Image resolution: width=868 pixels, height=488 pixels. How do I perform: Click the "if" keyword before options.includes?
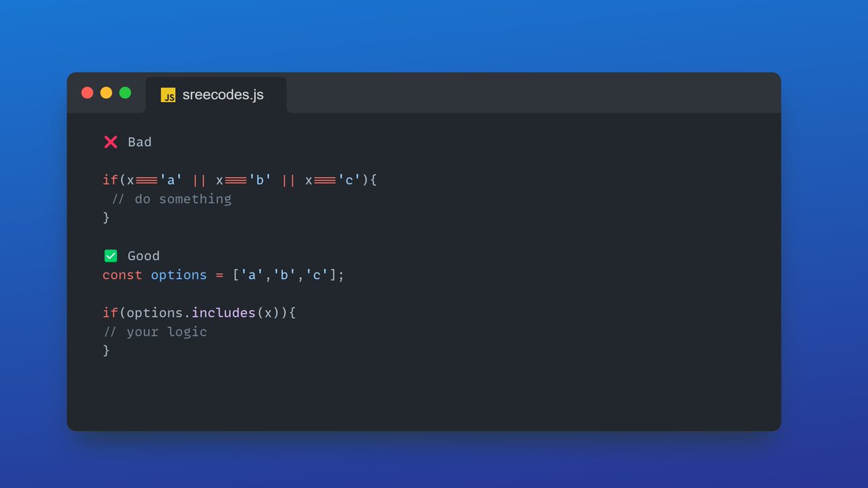coord(111,313)
